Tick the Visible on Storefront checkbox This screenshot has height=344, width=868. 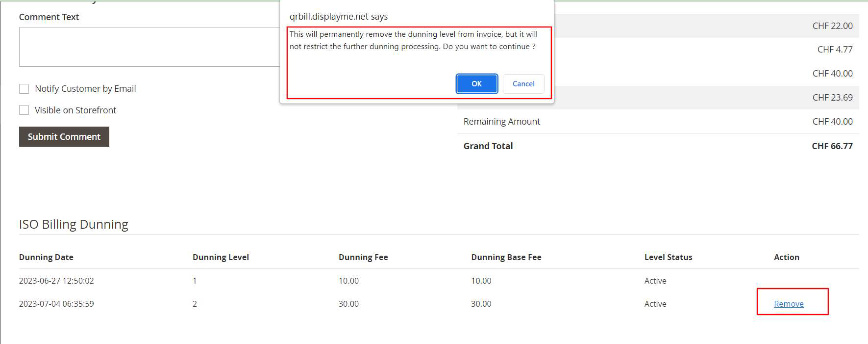[24, 110]
